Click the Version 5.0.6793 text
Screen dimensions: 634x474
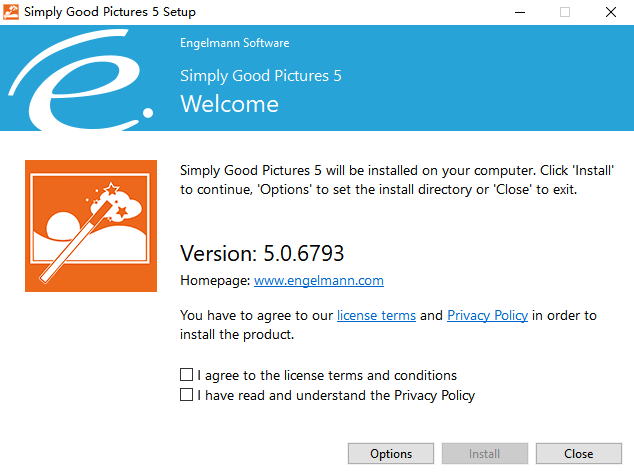[x=262, y=253]
